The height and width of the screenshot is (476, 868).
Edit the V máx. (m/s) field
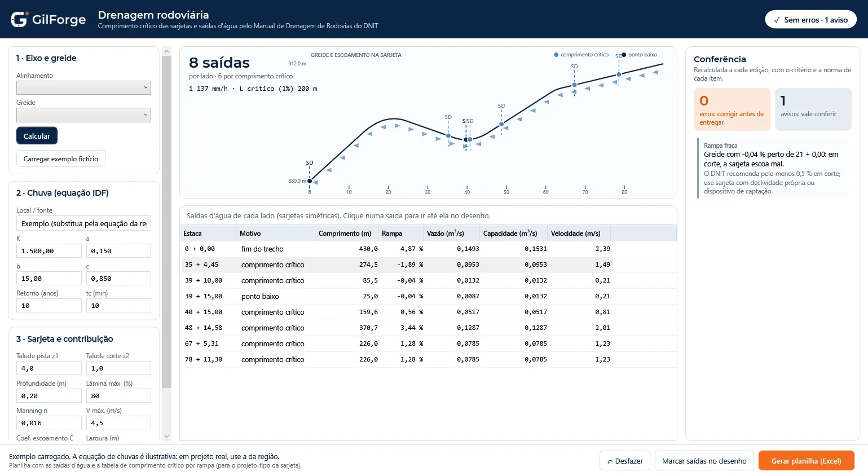coord(118,423)
